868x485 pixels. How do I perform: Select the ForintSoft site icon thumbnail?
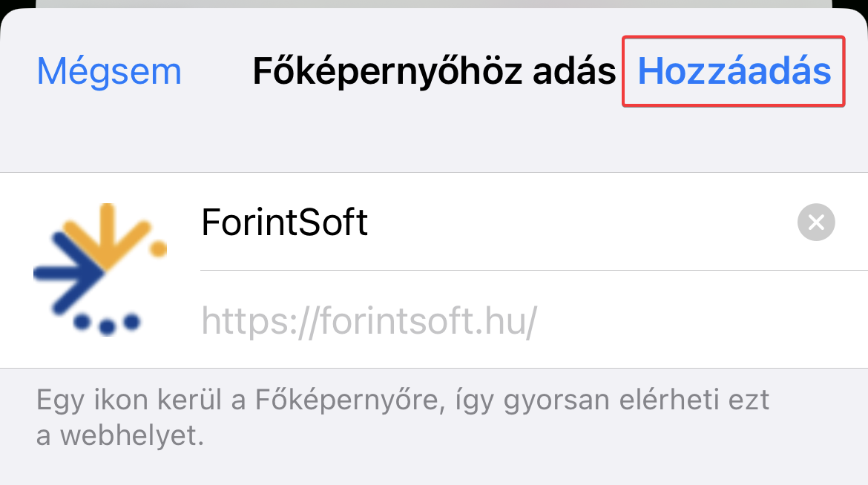[100, 270]
